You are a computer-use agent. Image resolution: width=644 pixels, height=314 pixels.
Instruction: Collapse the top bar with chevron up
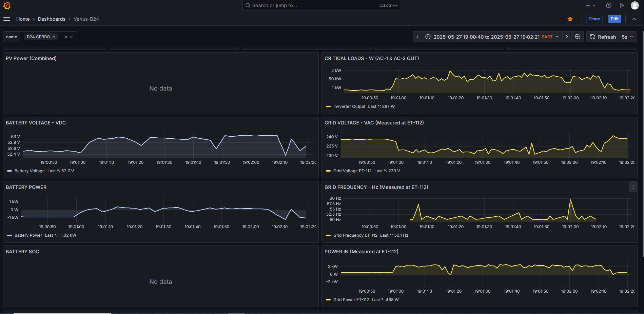pos(634,19)
